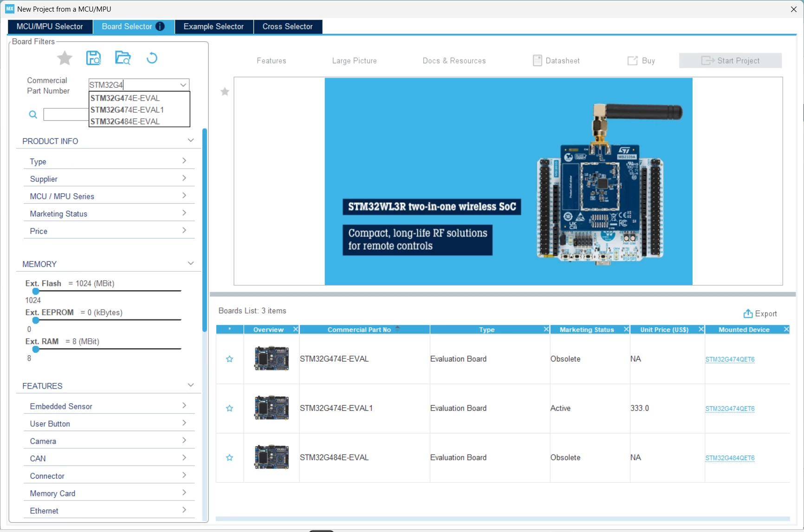This screenshot has height=532, width=804.
Task: Favorite the STM32G484E-EVAL row
Action: 229,457
